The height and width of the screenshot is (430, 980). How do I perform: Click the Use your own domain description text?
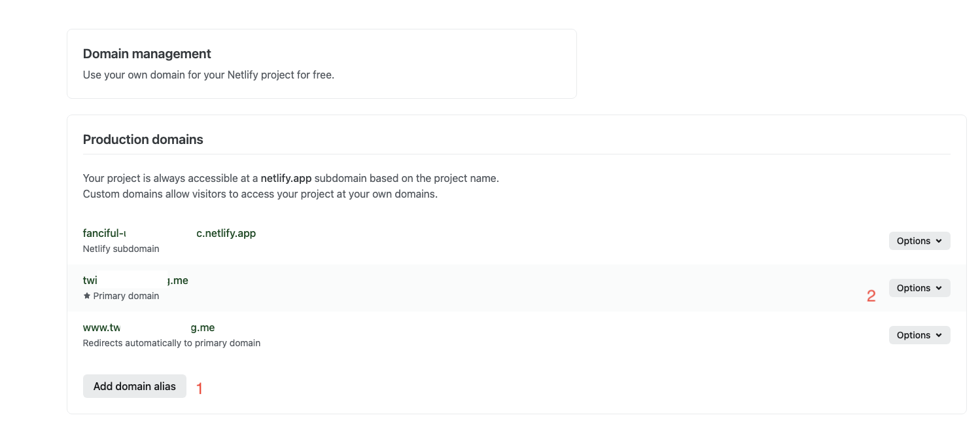208,75
